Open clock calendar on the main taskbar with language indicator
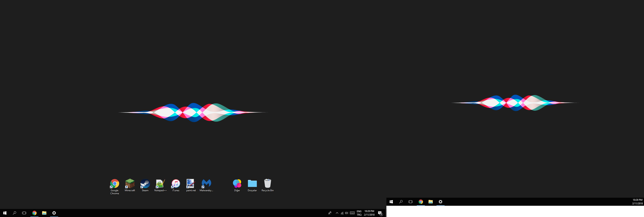Screen dimensions: 644x217 click(369, 213)
